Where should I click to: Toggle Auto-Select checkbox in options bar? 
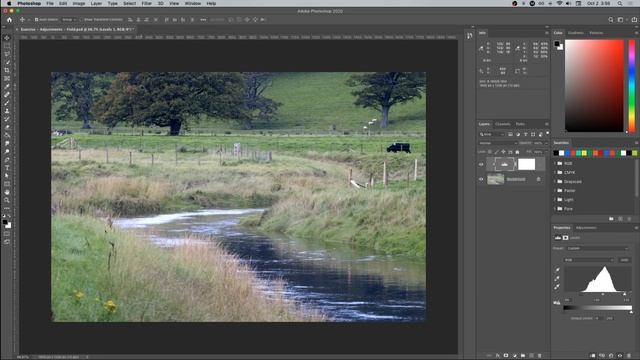coord(36,20)
